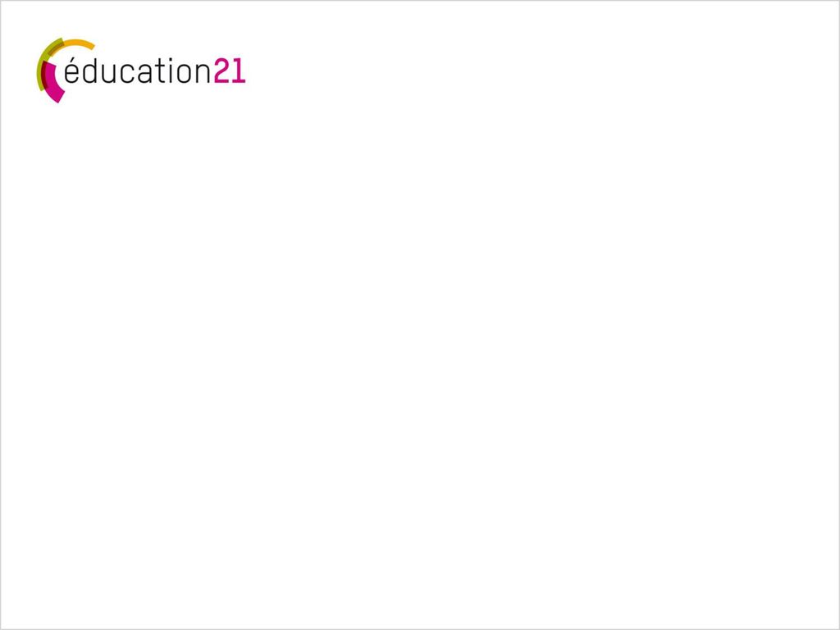
Task: Click the letter d in éducation
Action: [x=89, y=71]
